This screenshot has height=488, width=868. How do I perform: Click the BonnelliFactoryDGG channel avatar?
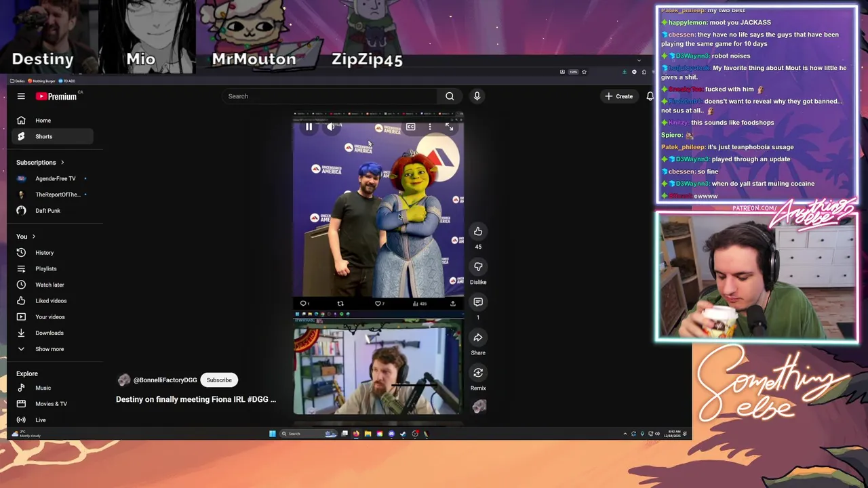[123, 380]
